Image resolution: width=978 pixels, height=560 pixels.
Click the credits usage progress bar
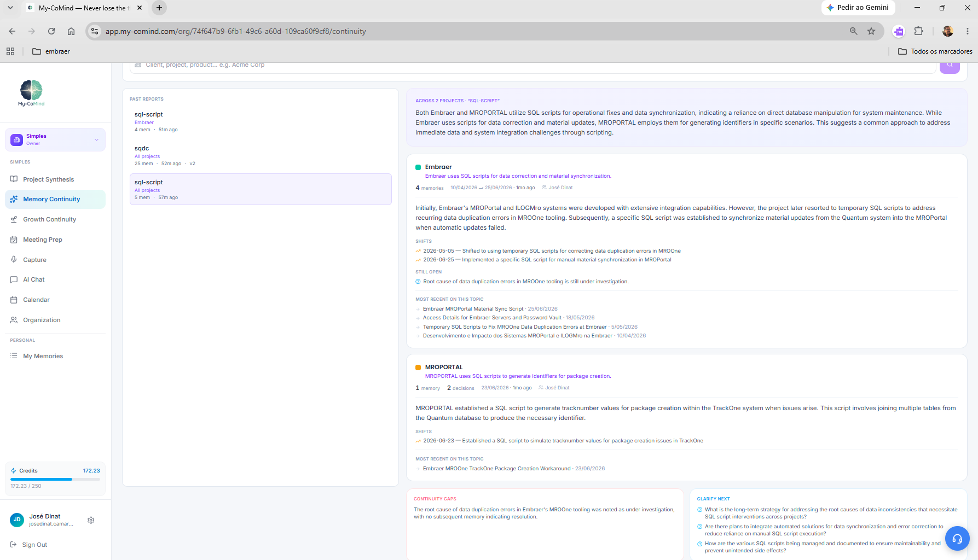55,479
